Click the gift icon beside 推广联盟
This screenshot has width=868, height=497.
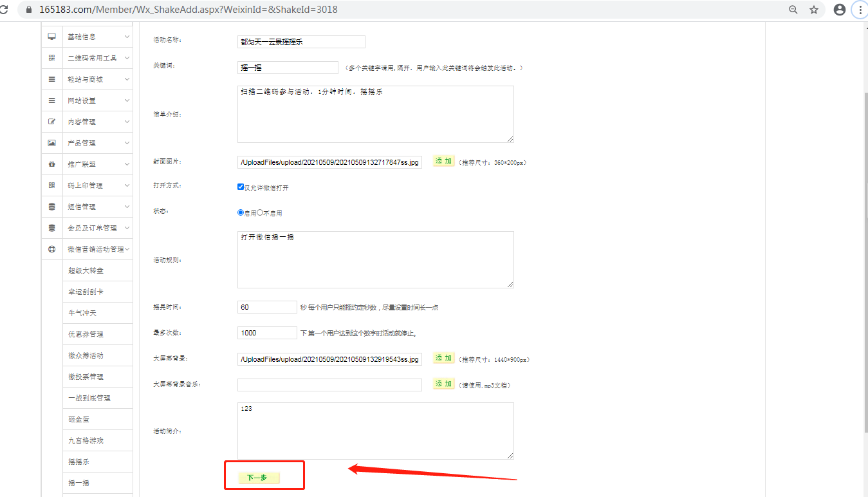click(x=52, y=164)
